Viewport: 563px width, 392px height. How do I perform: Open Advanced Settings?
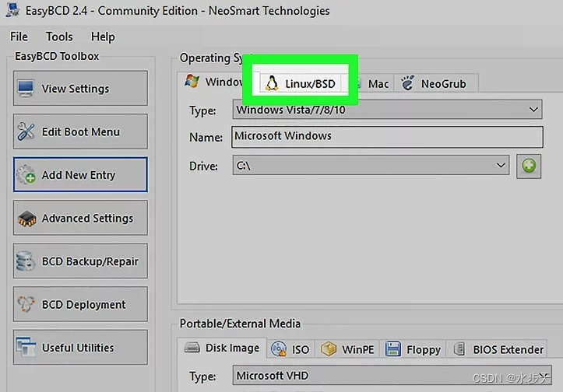(x=80, y=218)
